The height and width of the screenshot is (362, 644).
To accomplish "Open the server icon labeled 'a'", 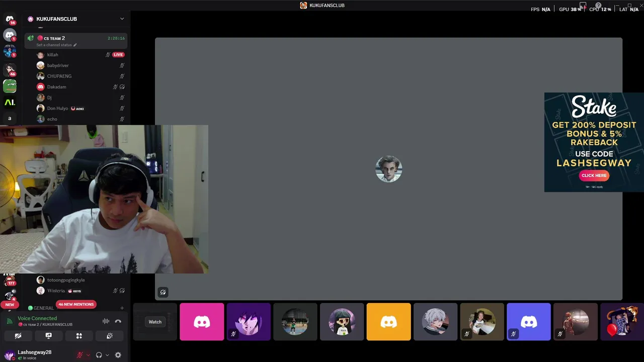I will click(10, 119).
